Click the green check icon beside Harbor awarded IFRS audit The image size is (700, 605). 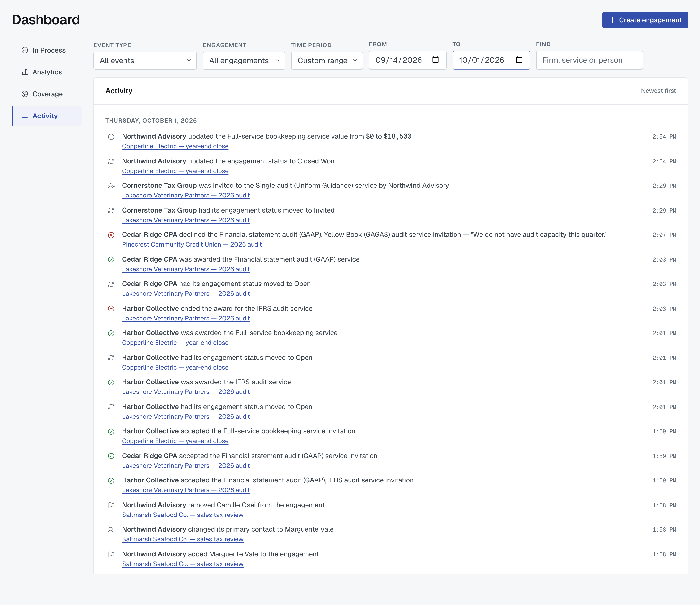click(111, 382)
